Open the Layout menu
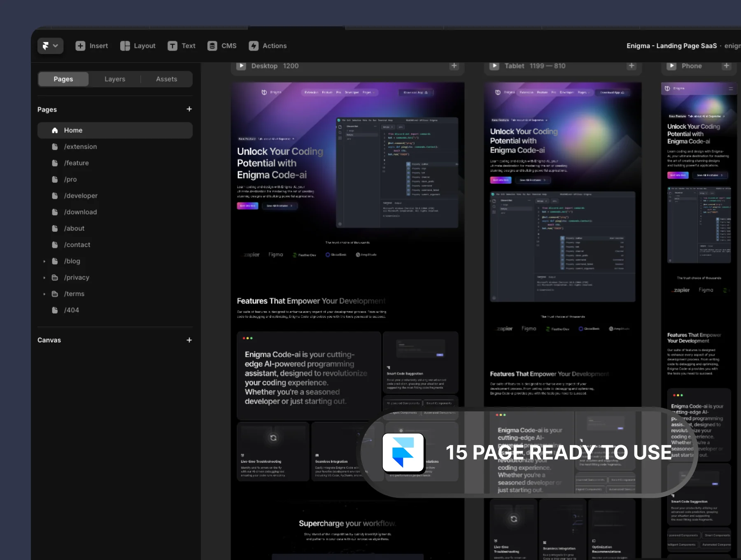Viewport: 741px width, 560px height. [x=137, y=46]
